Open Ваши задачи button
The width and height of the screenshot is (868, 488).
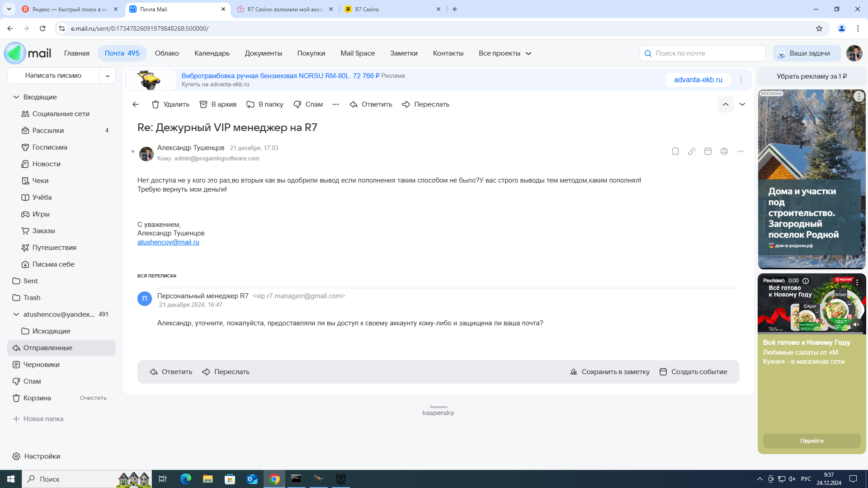(807, 53)
